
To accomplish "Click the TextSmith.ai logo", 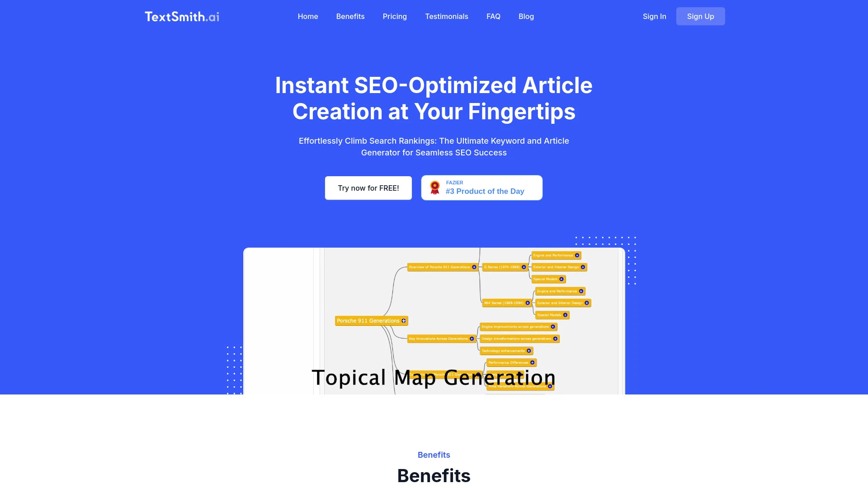I will (181, 16).
